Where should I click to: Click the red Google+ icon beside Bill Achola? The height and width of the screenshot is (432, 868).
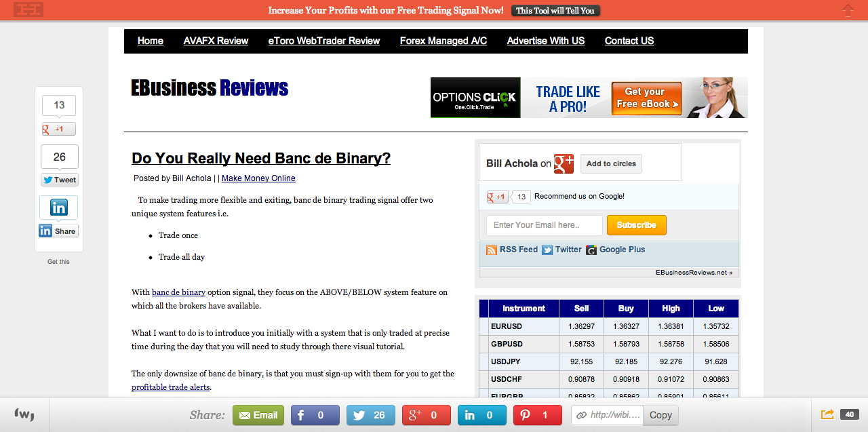click(564, 163)
